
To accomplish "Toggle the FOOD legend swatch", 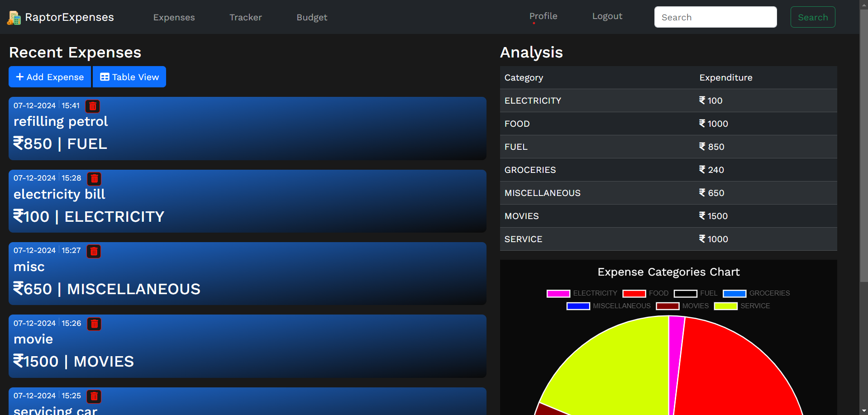I will click(x=634, y=293).
